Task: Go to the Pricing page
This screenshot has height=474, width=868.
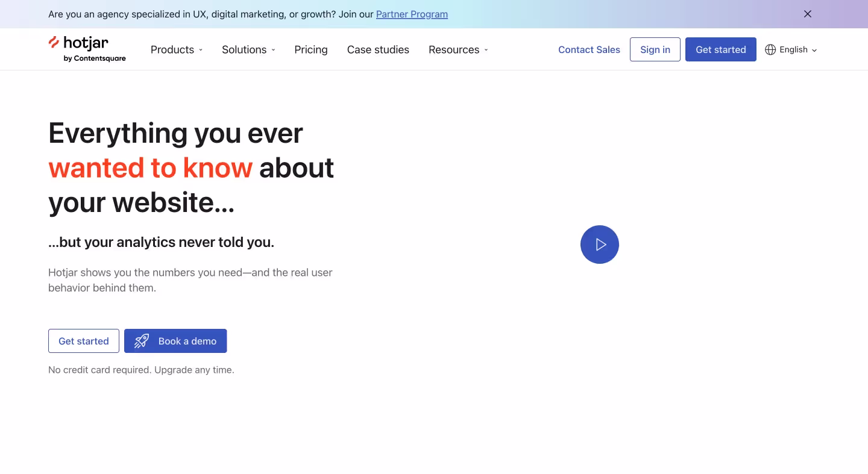Action: click(311, 50)
